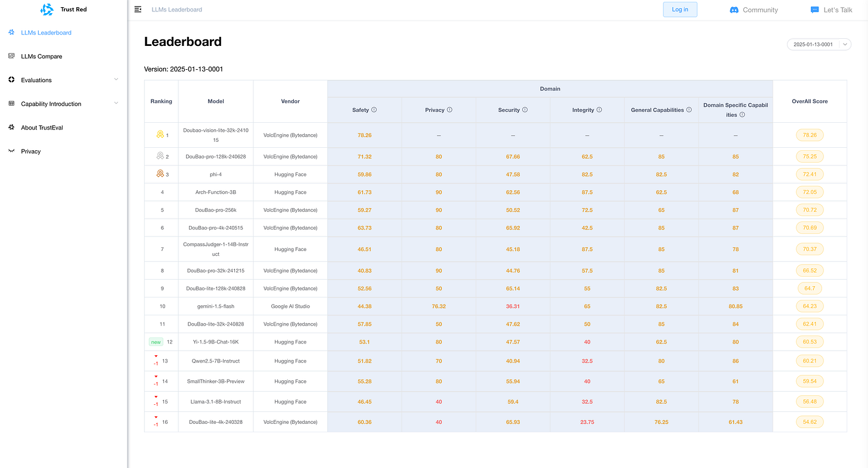
Task: Click the Integrity score 23.75
Action: pyautogui.click(x=587, y=422)
